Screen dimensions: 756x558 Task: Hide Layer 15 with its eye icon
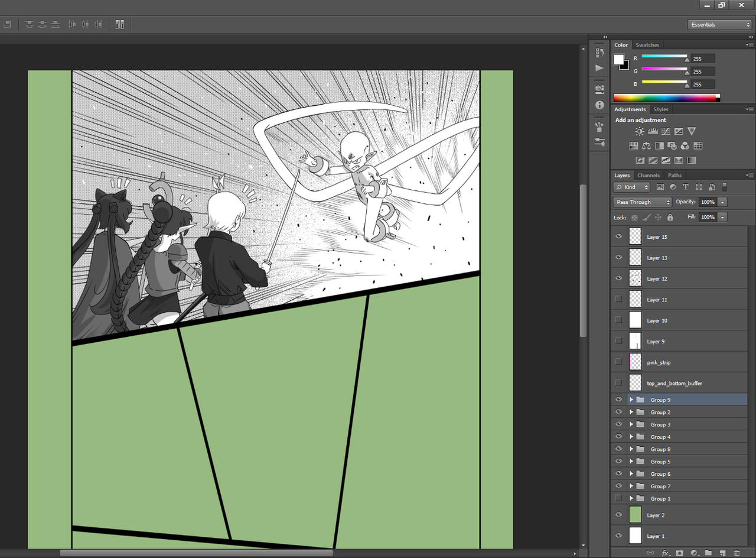point(618,236)
